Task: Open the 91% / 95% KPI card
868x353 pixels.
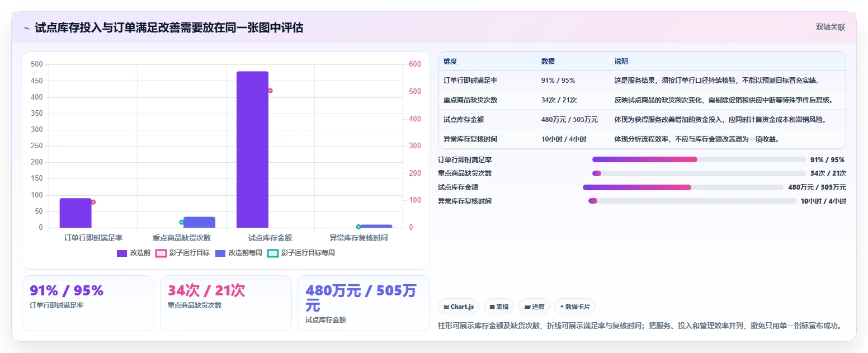Action: tap(88, 303)
